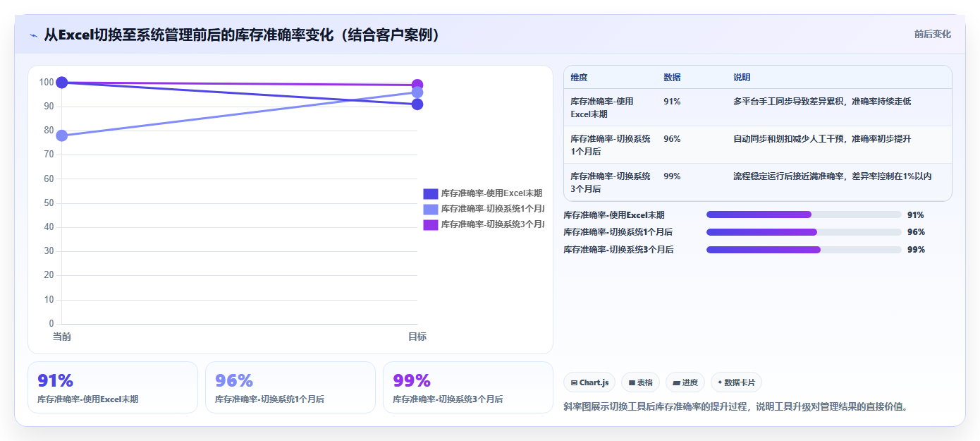Image resolution: width=980 pixels, height=441 pixels.
Task: Click progress label 库存准确率-切换系统1个月后
Action: tap(618, 232)
